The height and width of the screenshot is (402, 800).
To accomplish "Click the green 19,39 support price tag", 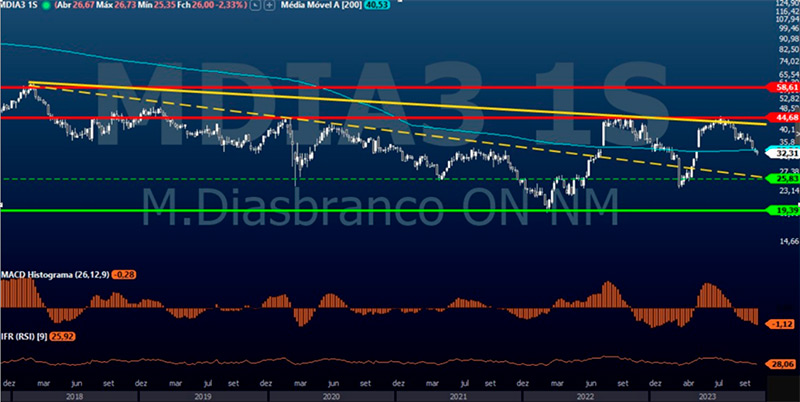I will pyautogui.click(x=780, y=211).
